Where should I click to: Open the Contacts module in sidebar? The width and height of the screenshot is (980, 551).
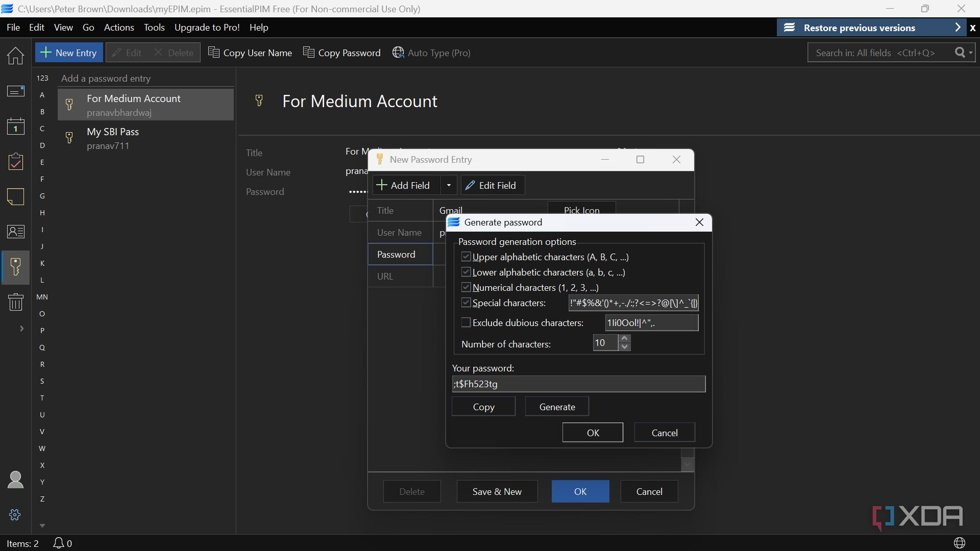tap(15, 232)
